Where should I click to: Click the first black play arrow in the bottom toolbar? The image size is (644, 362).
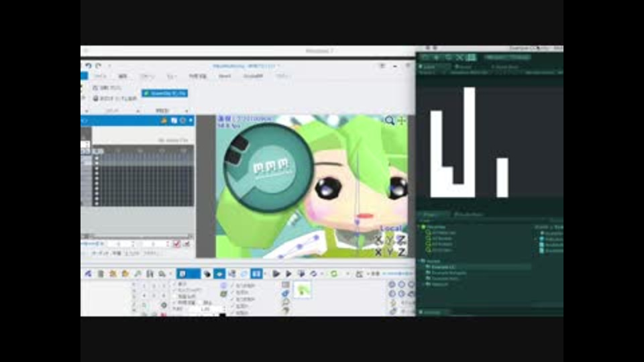tap(276, 274)
